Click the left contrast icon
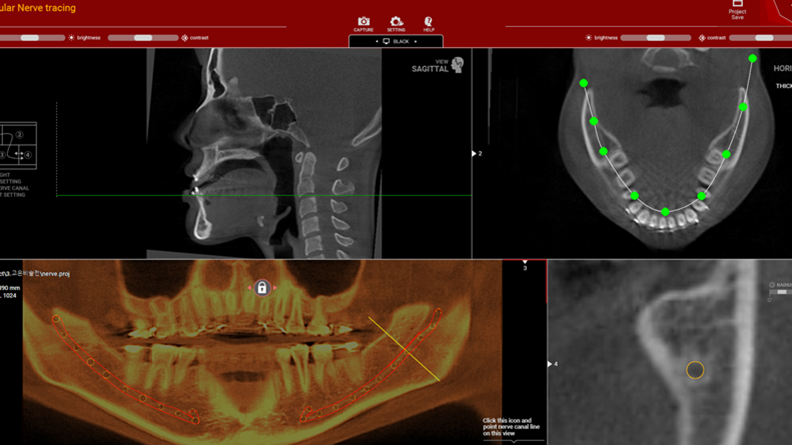Image resolution: width=792 pixels, height=445 pixels. click(185, 38)
